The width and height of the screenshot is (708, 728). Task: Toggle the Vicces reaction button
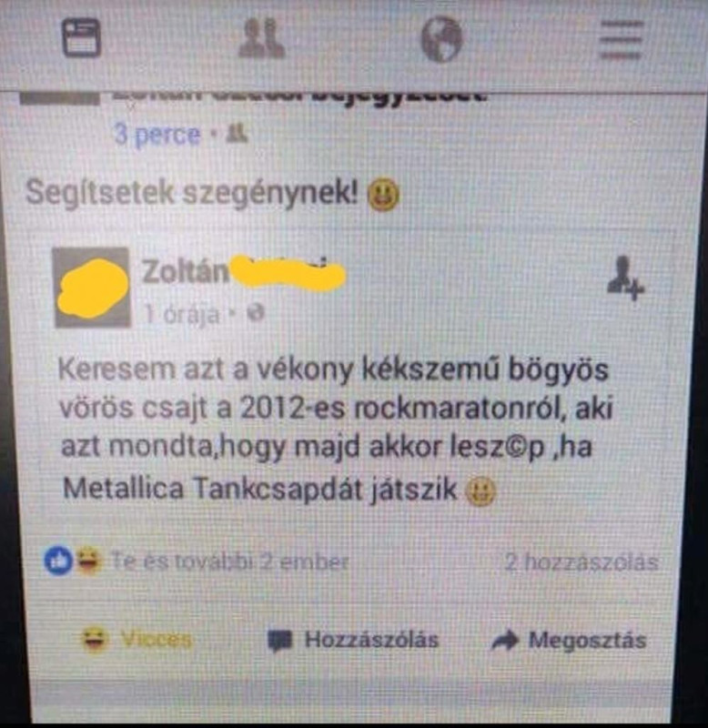pyautogui.click(x=137, y=640)
